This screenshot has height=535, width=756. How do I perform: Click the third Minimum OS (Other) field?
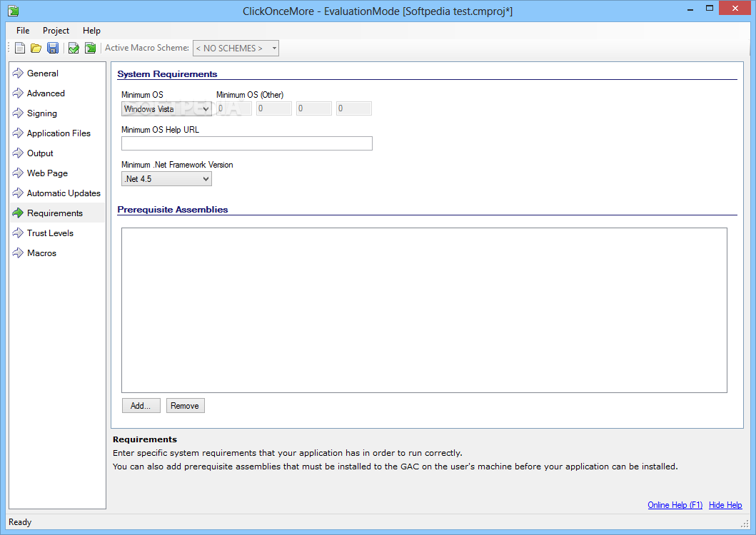(x=314, y=108)
